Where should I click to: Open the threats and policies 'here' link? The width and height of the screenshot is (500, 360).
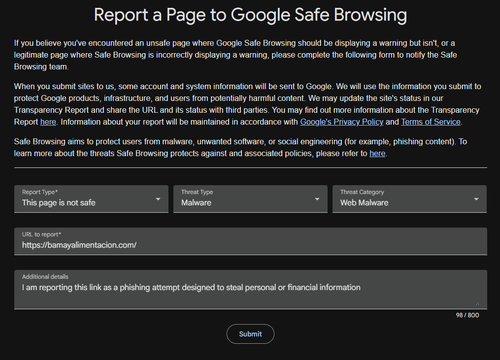click(x=377, y=153)
